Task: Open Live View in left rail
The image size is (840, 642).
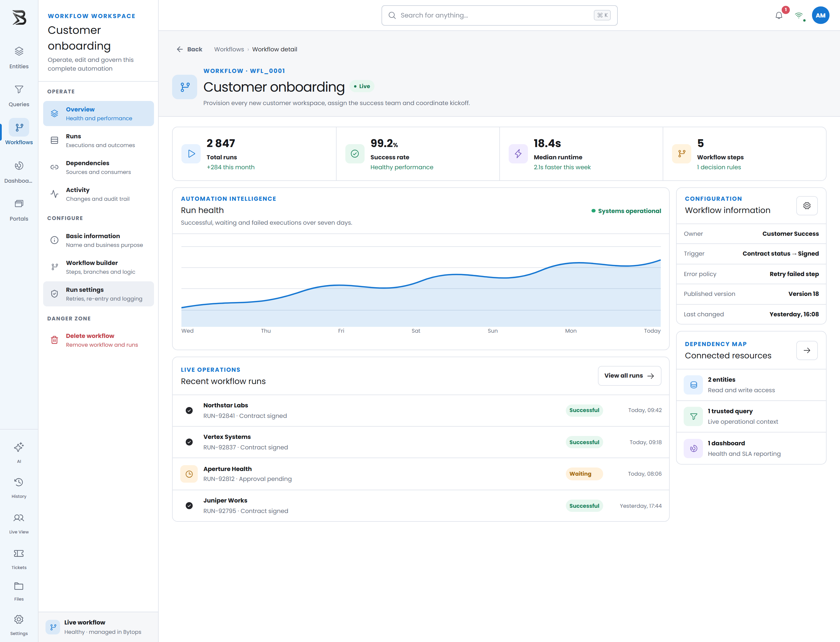Action: [19, 523]
